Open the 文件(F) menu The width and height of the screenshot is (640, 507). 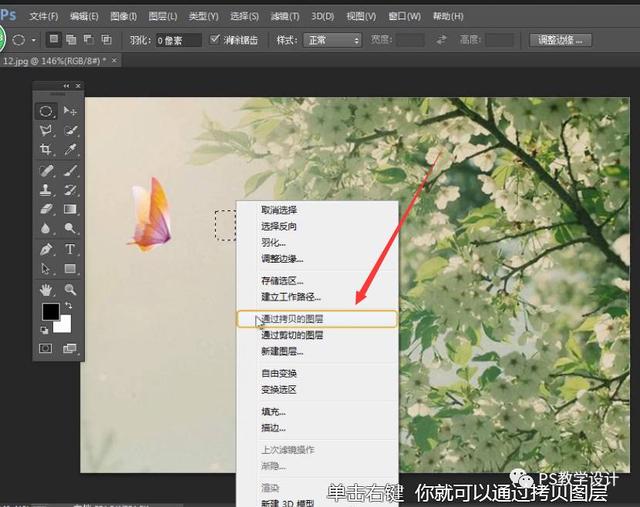(43, 16)
